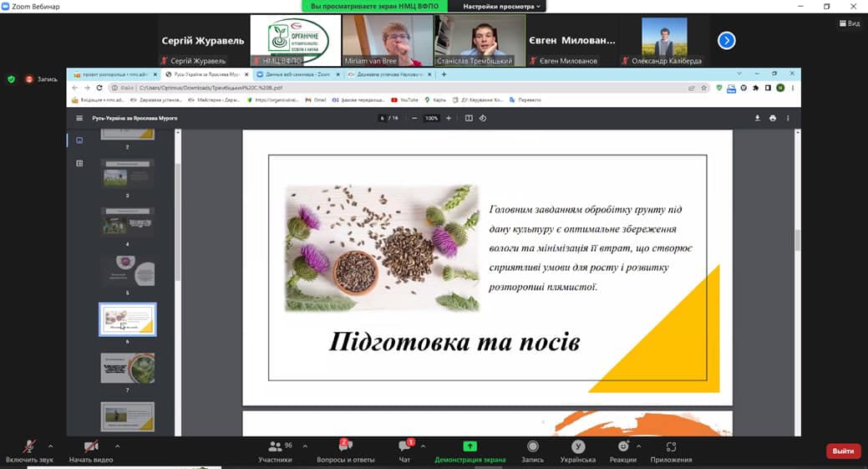Select Станіслав Трембіцький video tile

[480, 40]
